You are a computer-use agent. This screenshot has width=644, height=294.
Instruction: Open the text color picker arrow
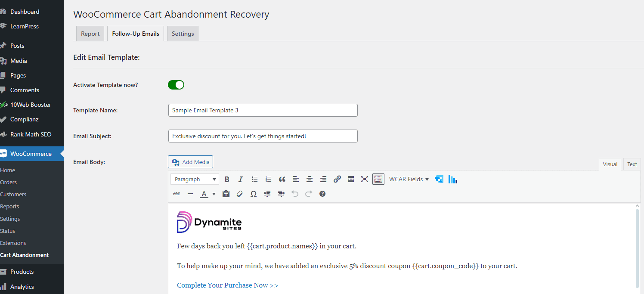214,194
